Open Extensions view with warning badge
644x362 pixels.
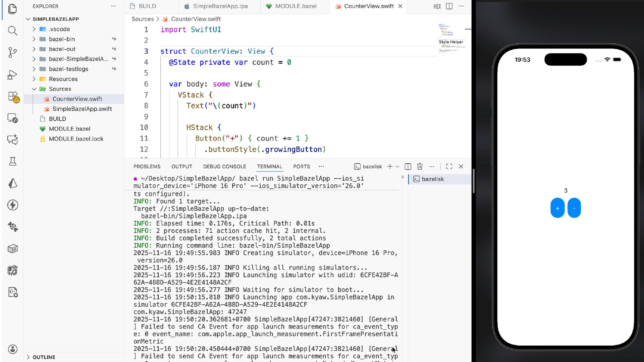(x=13, y=97)
